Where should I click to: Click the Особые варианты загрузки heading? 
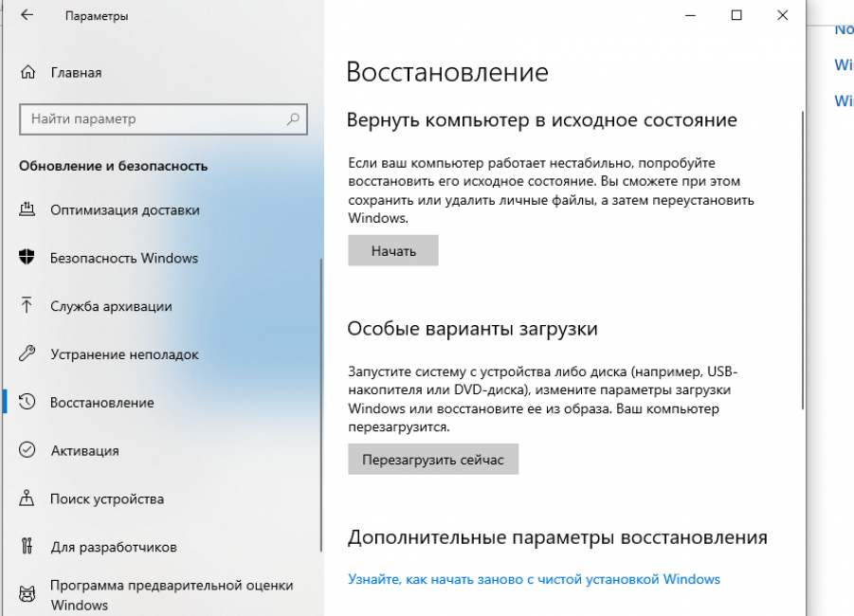click(x=472, y=329)
